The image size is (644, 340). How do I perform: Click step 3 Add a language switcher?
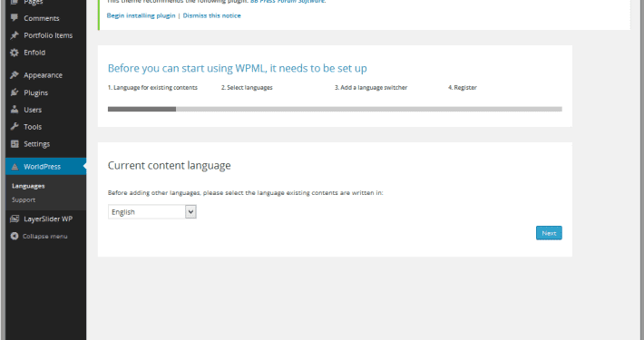(371, 87)
